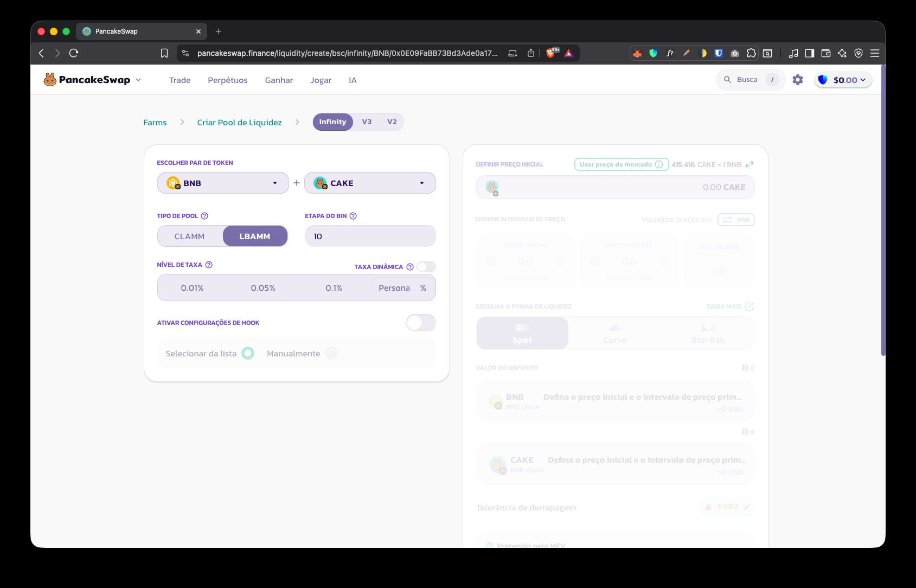916x588 pixels.
Task: Open the CAKE token dropdown
Action: click(370, 183)
